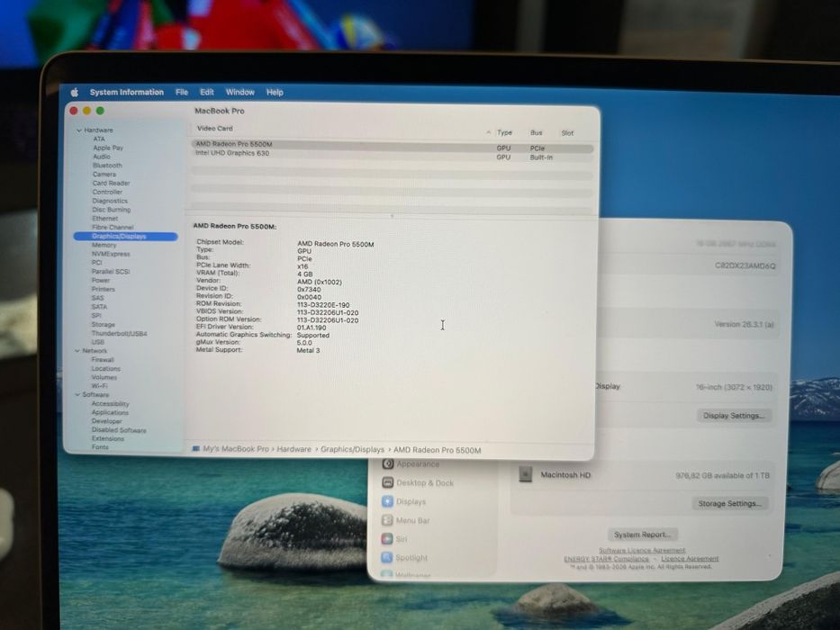Open the ENERGY STAR Compliance link

point(607,559)
